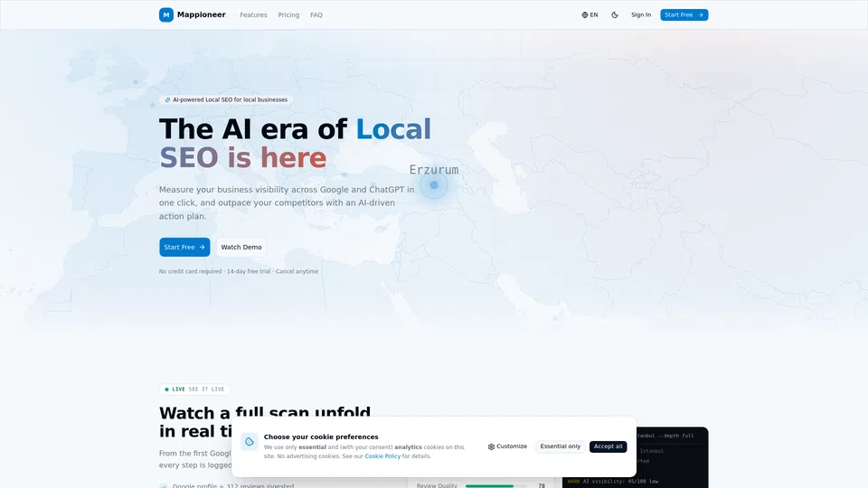Viewport: 868px width, 488px height.
Task: Click the Review Quality progress bar
Action: pyautogui.click(x=496, y=486)
